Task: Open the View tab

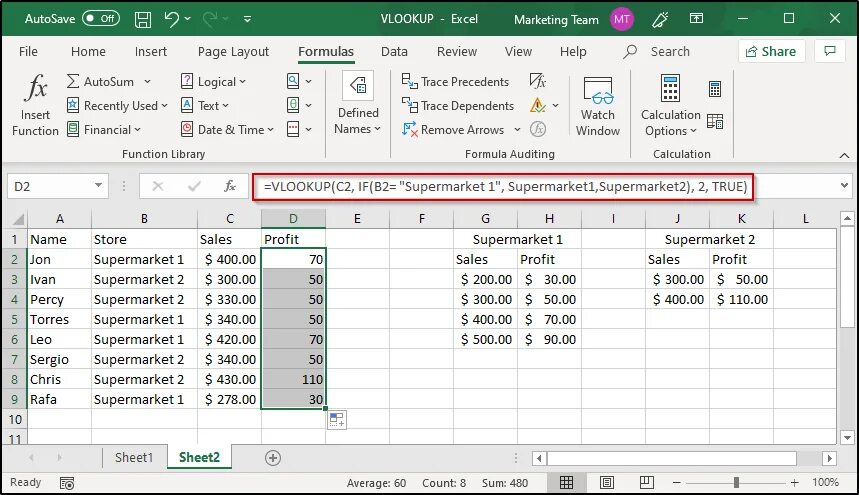Action: tap(518, 51)
